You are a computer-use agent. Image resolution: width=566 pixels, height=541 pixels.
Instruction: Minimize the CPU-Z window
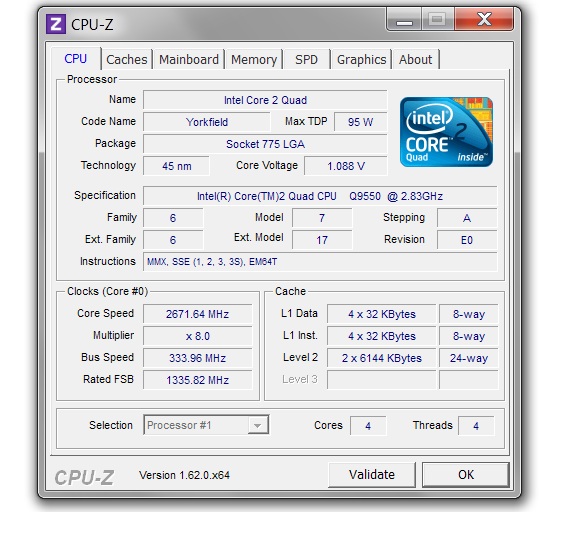pyautogui.click(x=404, y=20)
